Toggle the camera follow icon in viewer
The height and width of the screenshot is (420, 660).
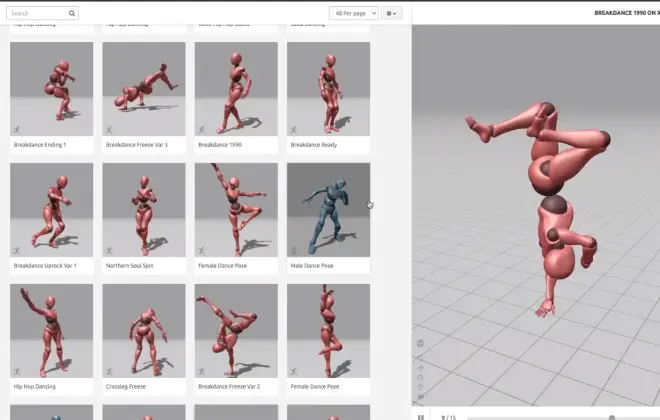(420, 397)
